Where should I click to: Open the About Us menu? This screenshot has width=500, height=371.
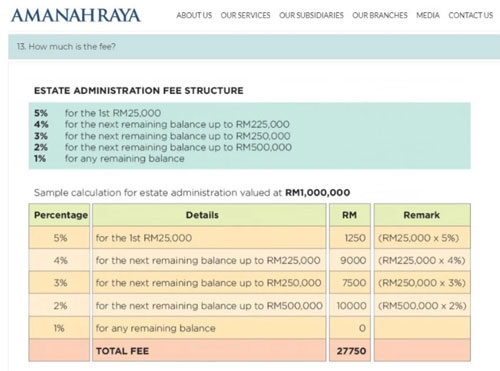click(x=194, y=15)
